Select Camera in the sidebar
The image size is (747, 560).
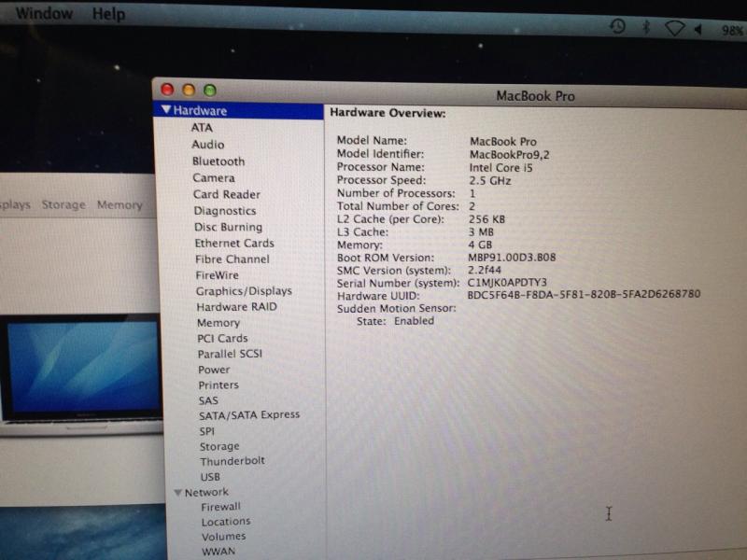coord(214,177)
